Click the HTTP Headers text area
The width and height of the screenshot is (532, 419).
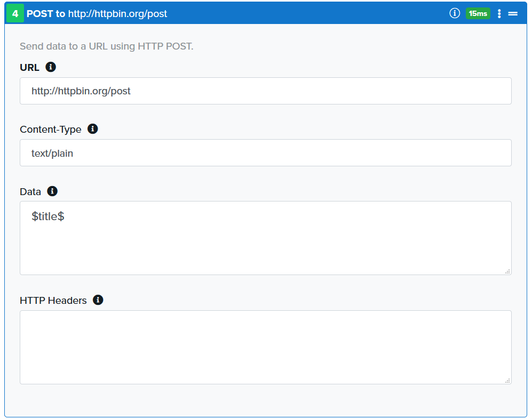tap(266, 347)
